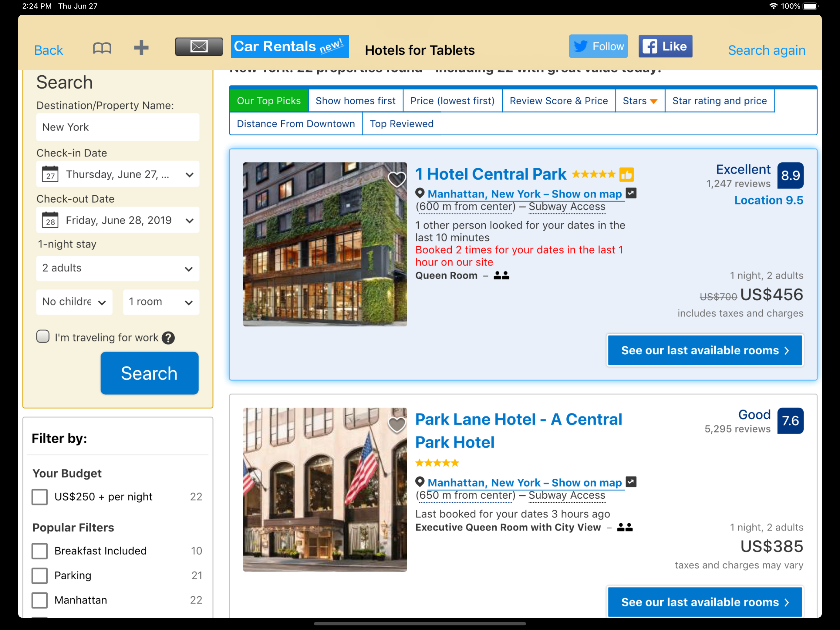Tap the star rating of Park Lane Hotel
The image size is (840, 630).
click(x=437, y=463)
